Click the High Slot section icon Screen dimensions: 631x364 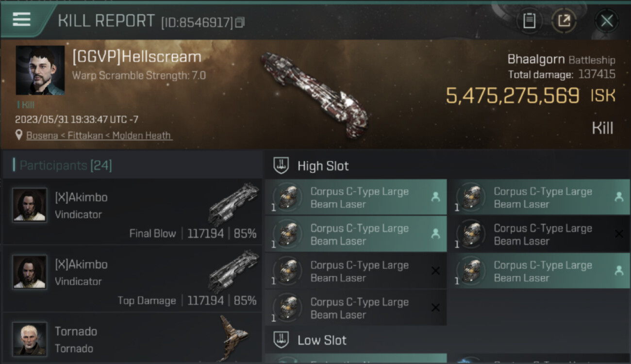tap(282, 165)
